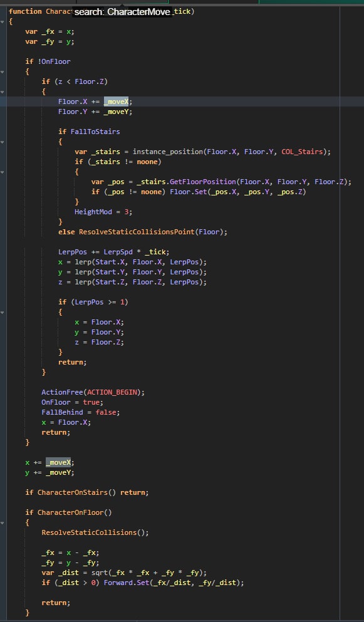This screenshot has height=622, width=364.
Task: Click the 'y = Floor.Y;' assignment line
Action: coord(99,332)
